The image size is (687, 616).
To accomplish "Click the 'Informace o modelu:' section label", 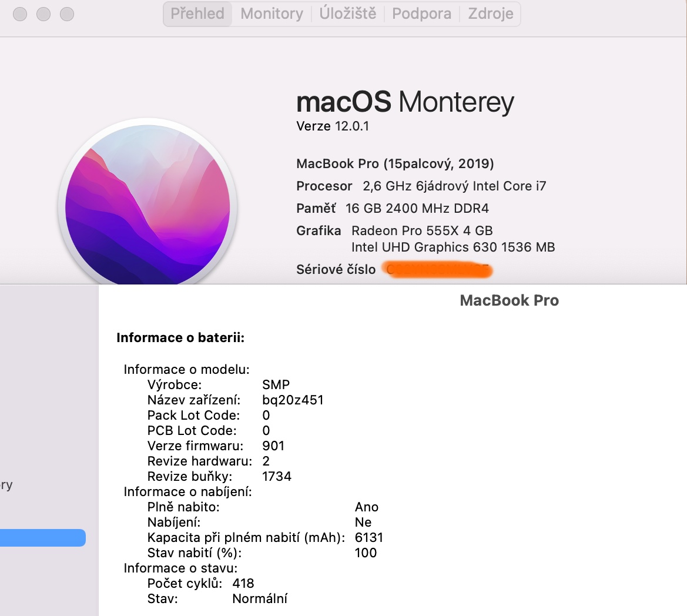I will [x=186, y=369].
